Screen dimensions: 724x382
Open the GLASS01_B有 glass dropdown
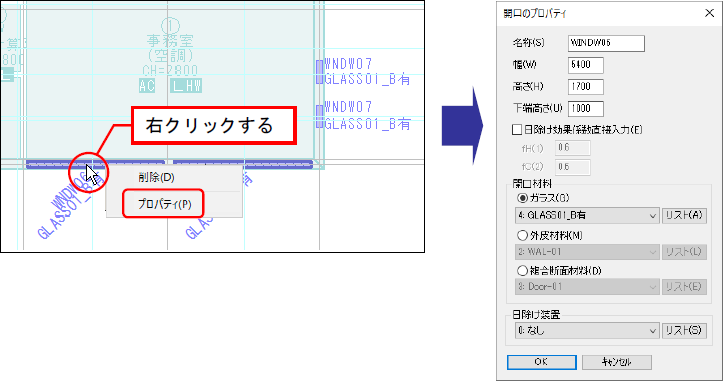pyautogui.click(x=587, y=215)
